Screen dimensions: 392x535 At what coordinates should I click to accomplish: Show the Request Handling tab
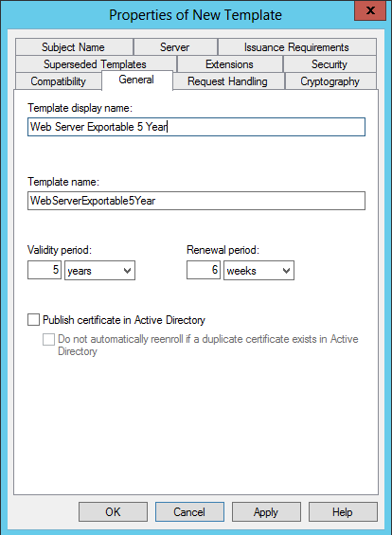pos(228,81)
